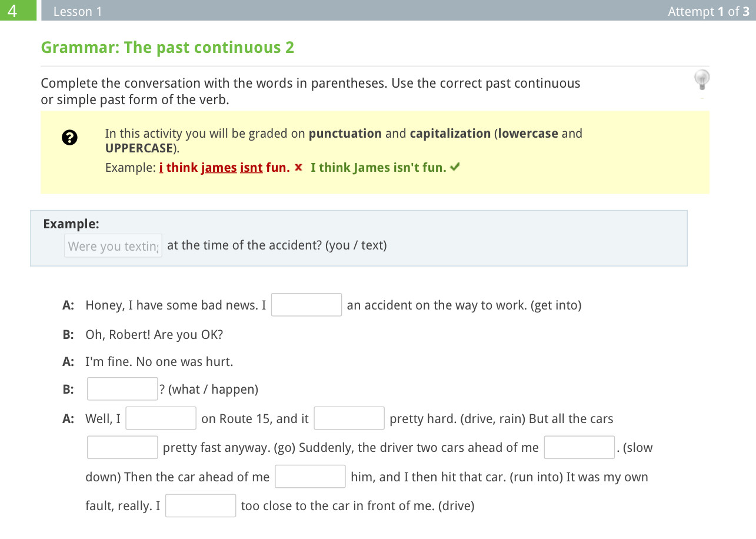The image size is (756, 539).
Task: Click the green checkmark after the correct example
Action: pos(454,168)
